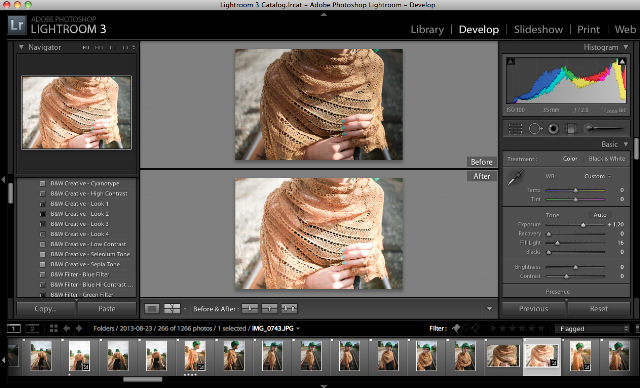Apply B&W Creative - Sepia Tone preset

85,264
